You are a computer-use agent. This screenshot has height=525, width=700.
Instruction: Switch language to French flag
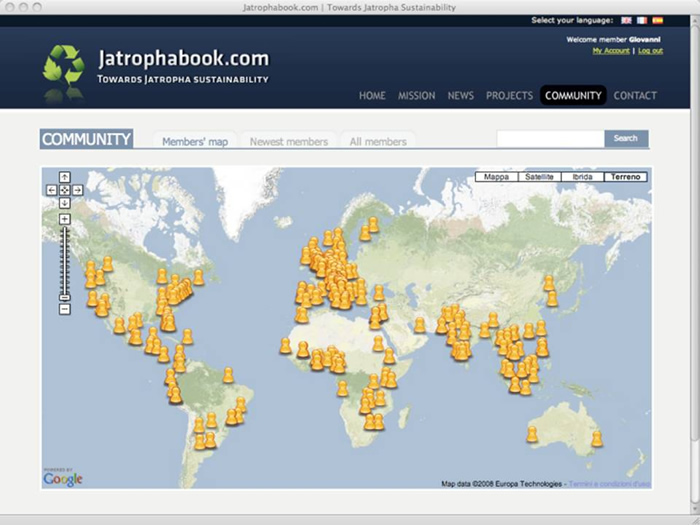[x=642, y=20]
